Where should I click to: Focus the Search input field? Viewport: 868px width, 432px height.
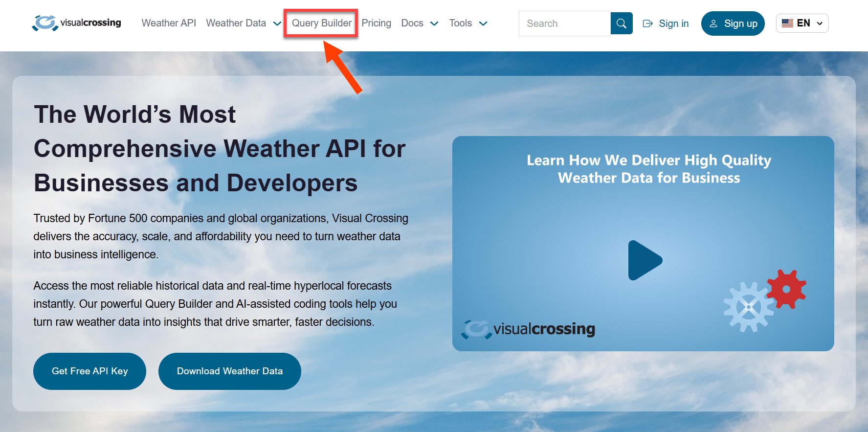pyautogui.click(x=565, y=23)
